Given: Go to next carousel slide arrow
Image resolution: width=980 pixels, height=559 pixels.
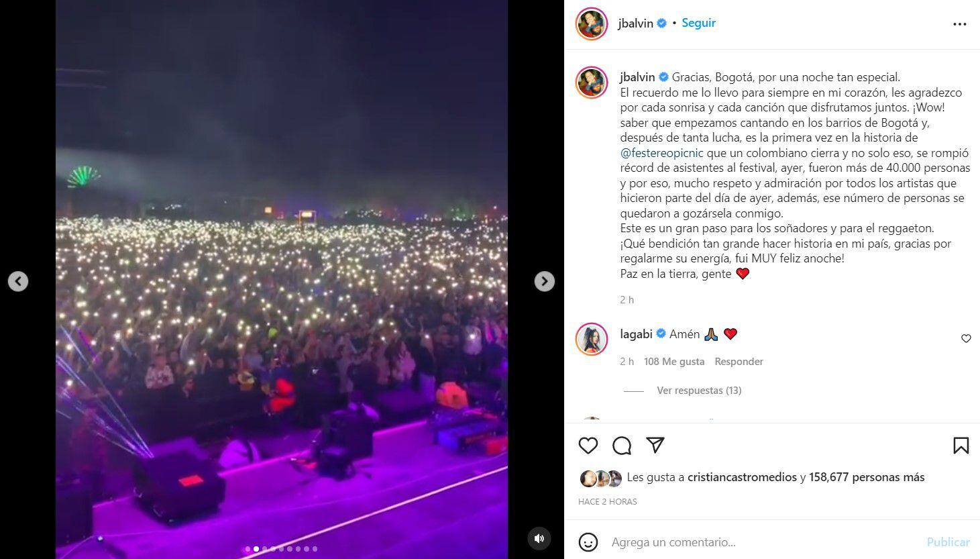Looking at the screenshot, I should coord(544,281).
